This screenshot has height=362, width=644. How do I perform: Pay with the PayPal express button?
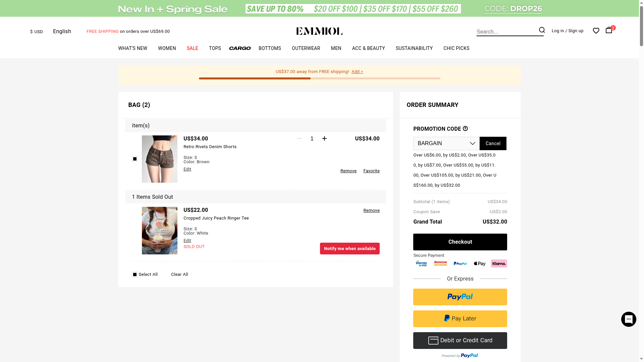click(460, 297)
